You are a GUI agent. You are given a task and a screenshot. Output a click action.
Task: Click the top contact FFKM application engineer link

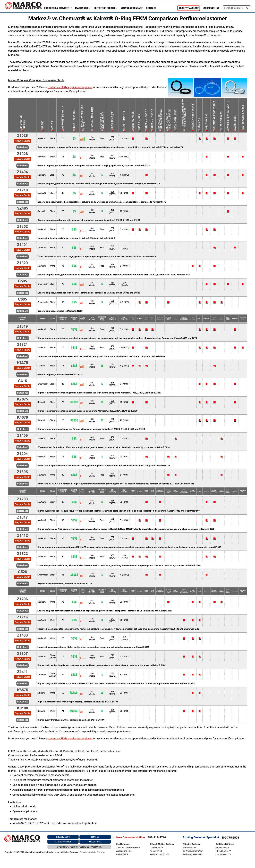click(x=70, y=87)
